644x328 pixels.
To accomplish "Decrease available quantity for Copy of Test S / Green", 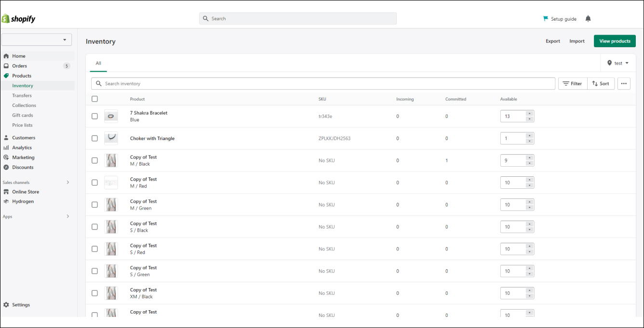I will 530,274.
